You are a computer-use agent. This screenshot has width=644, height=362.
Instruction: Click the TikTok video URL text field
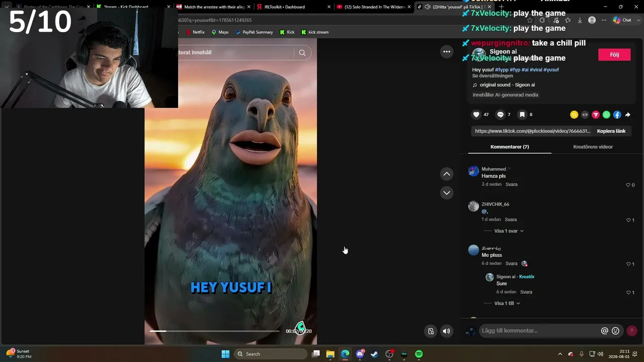pos(532,131)
